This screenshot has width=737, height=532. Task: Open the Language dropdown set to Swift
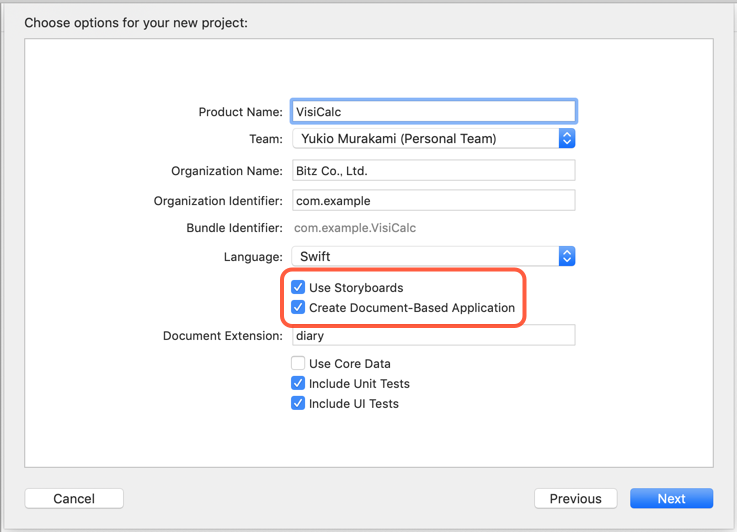pyautogui.click(x=433, y=256)
